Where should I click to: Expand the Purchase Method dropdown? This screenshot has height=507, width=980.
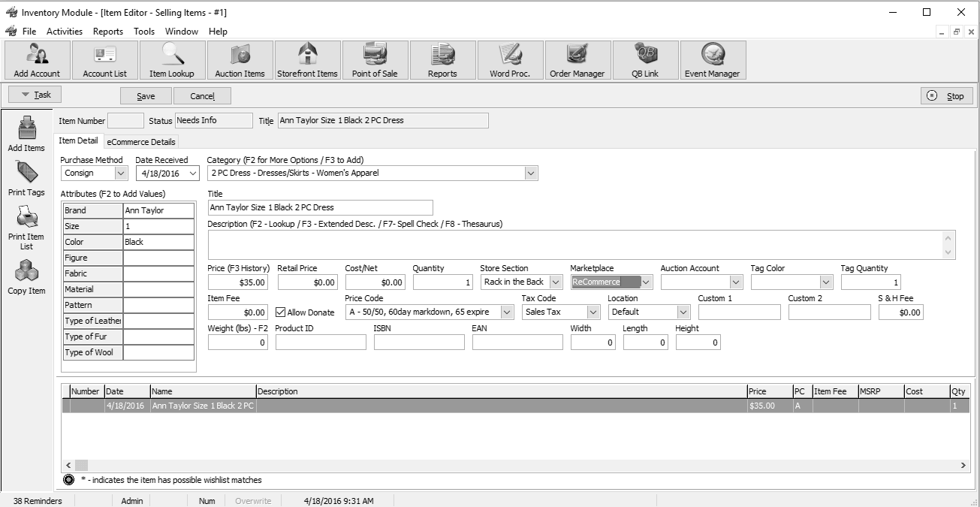coord(121,174)
